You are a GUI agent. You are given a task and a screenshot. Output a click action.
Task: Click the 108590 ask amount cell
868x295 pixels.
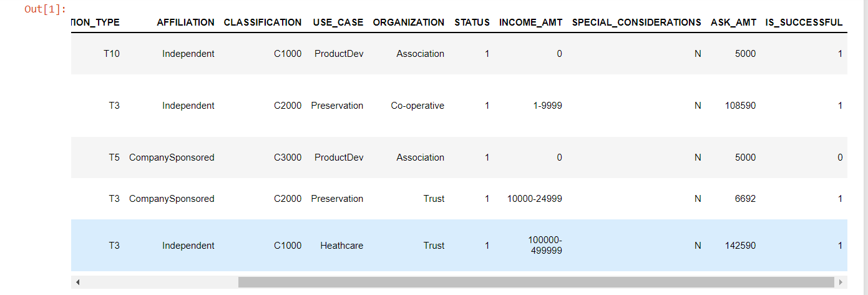[741, 106]
